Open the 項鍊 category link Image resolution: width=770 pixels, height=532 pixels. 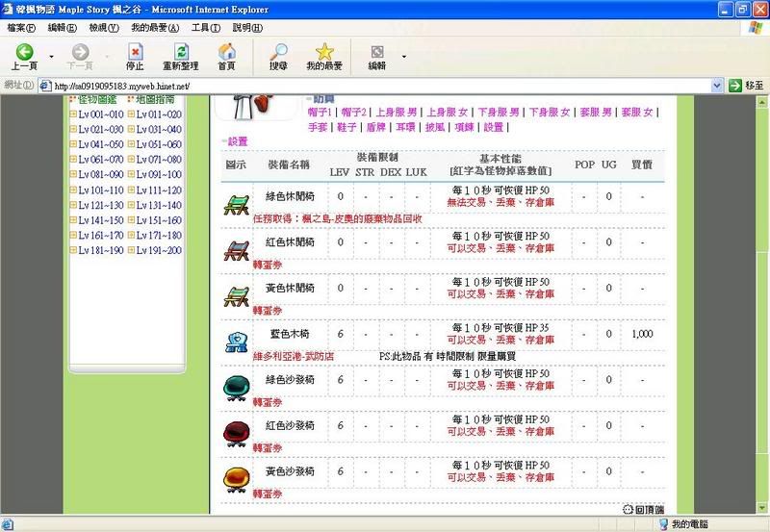tap(465, 127)
